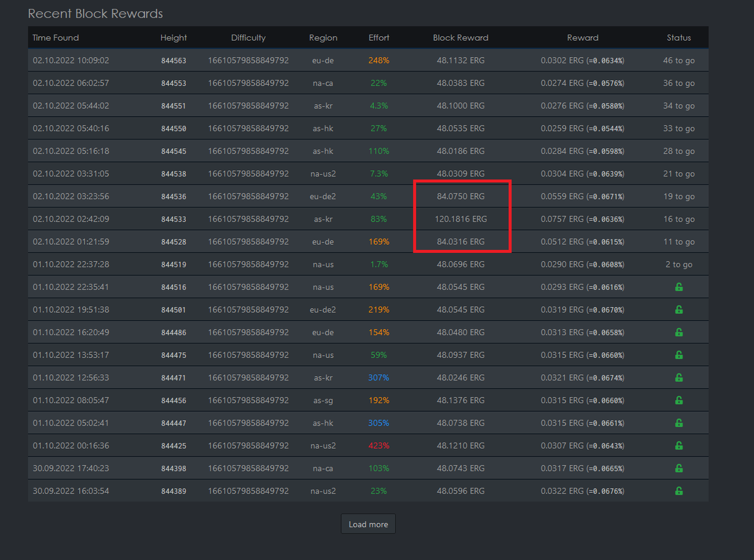Click the 84.0750 ERG block reward
The width and height of the screenshot is (754, 560).
pos(461,197)
